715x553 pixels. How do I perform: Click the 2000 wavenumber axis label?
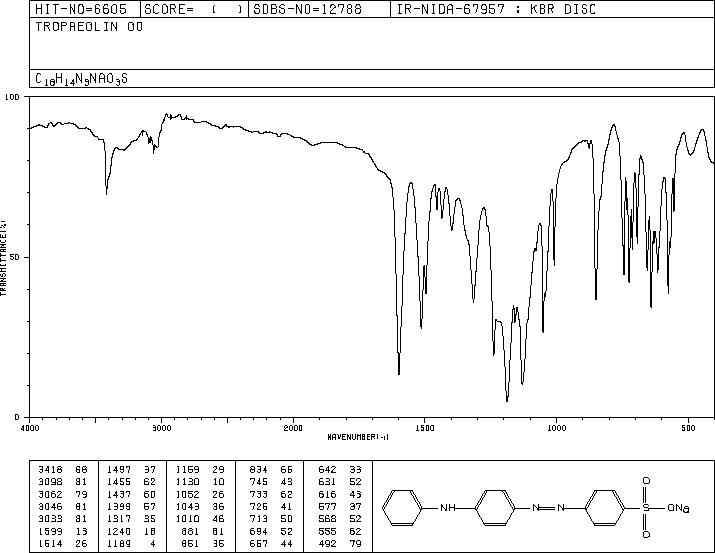tap(293, 428)
